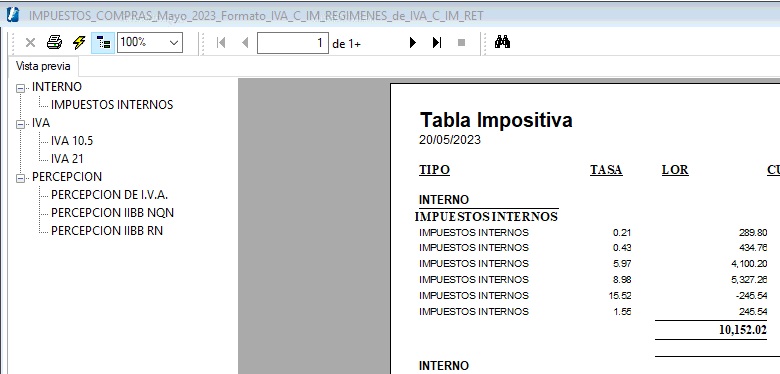Collapse the PERCEPCION tree node

(x=20, y=178)
